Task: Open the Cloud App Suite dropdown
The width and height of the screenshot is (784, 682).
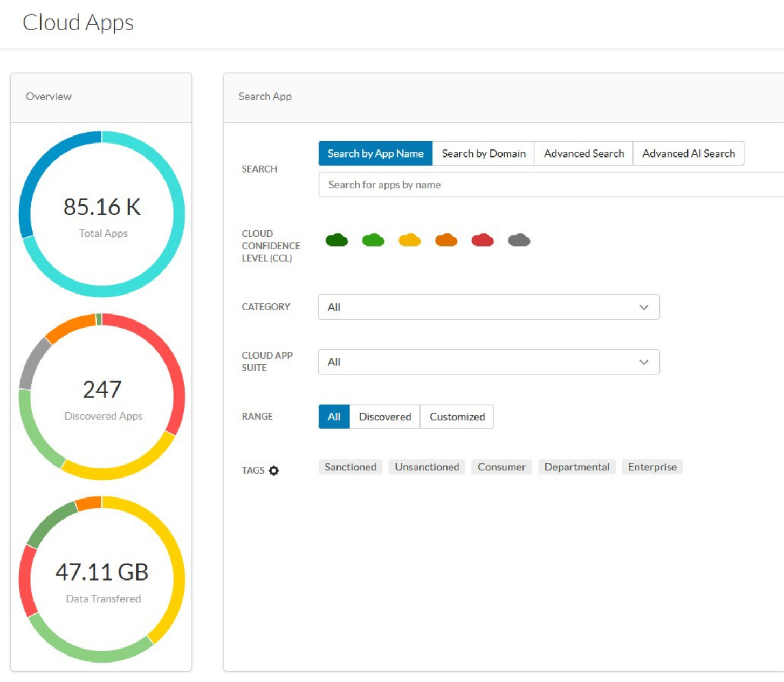Action: (489, 362)
